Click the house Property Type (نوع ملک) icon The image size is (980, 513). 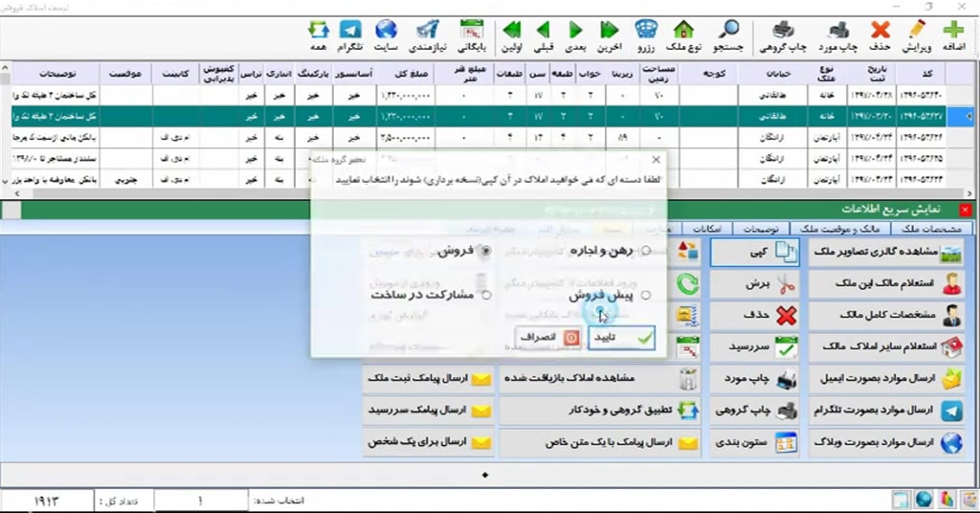pyautogui.click(x=683, y=35)
